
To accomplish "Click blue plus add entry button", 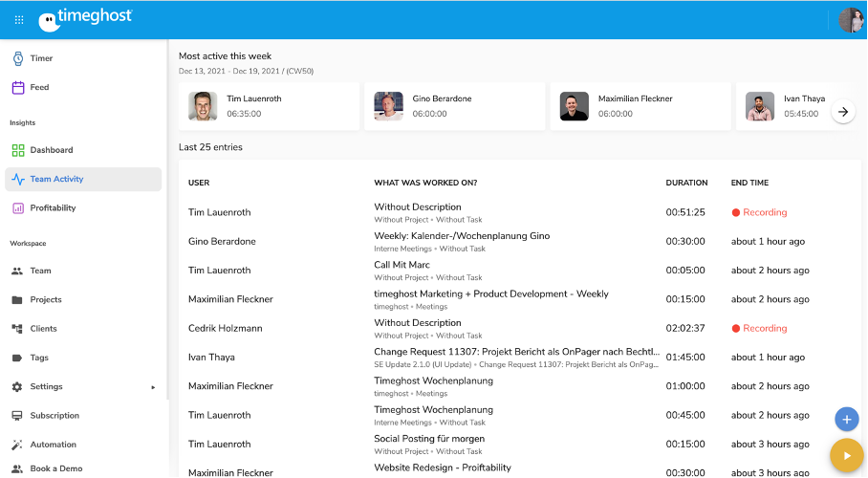I will pos(846,419).
